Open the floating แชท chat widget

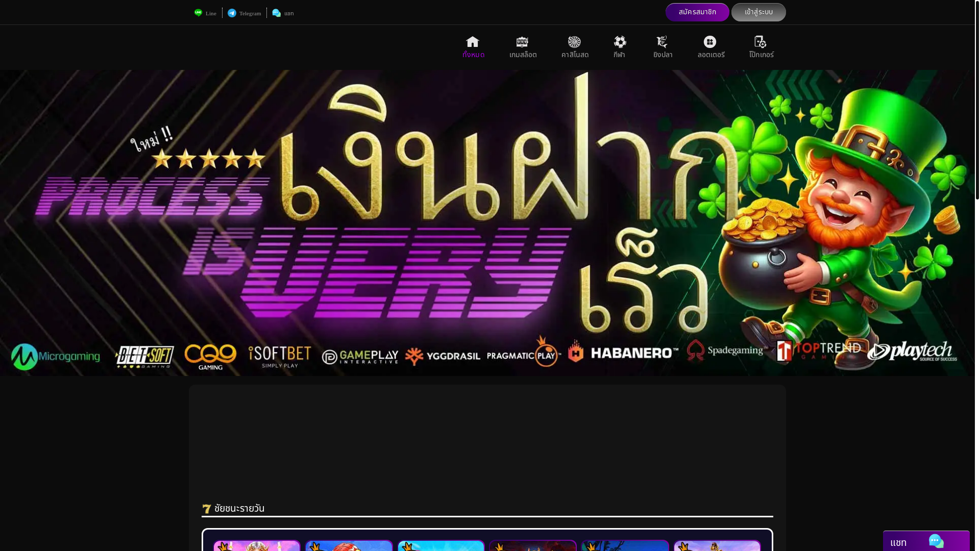(926, 541)
